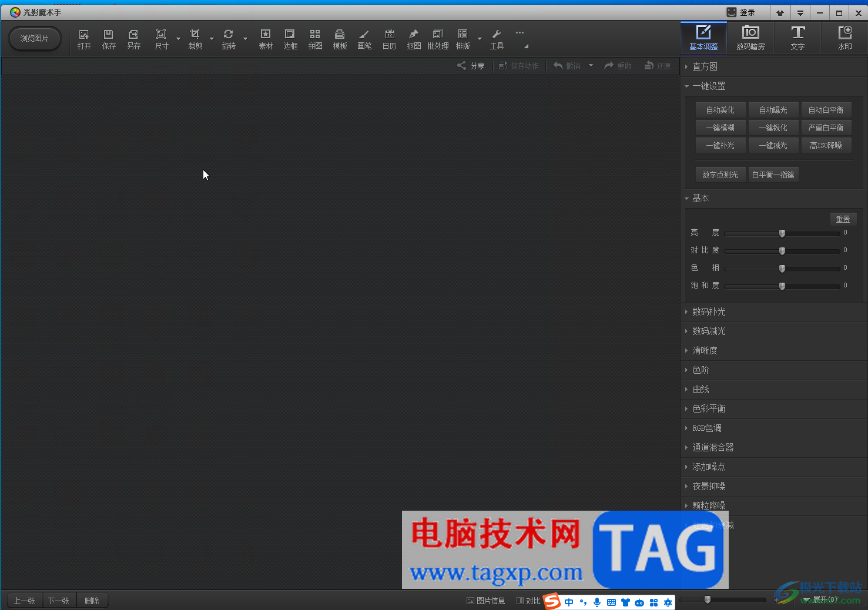Open the 抠图 cutout tool
This screenshot has height=610, width=868.
pyautogui.click(x=414, y=39)
